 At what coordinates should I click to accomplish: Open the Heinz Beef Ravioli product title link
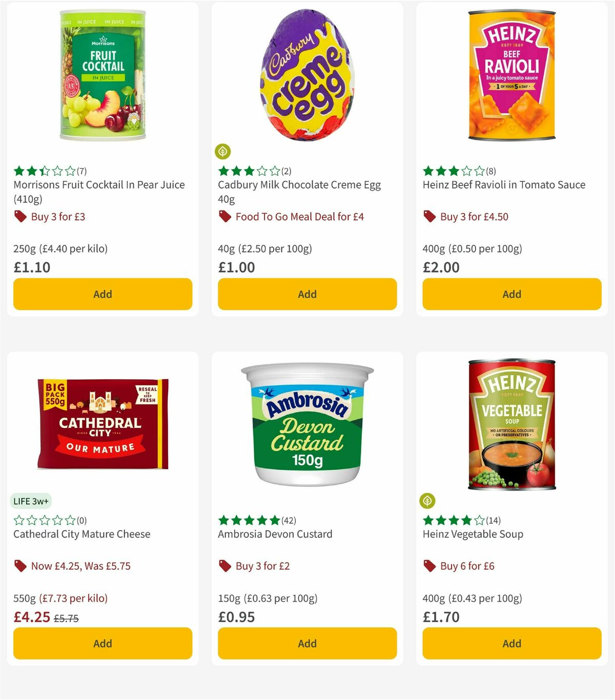pos(503,185)
